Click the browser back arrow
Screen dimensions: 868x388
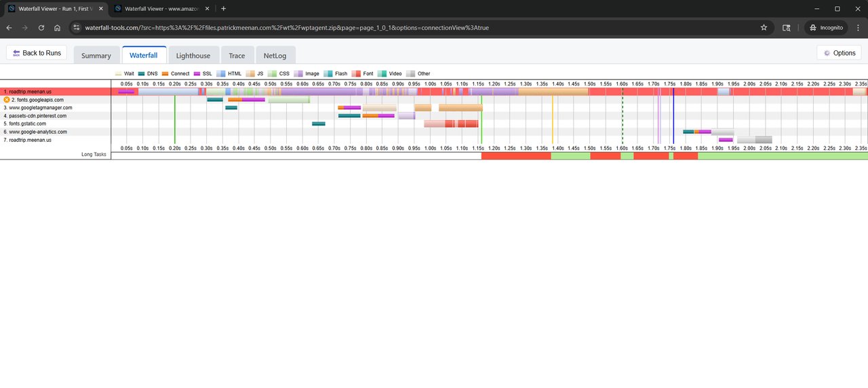coord(9,28)
